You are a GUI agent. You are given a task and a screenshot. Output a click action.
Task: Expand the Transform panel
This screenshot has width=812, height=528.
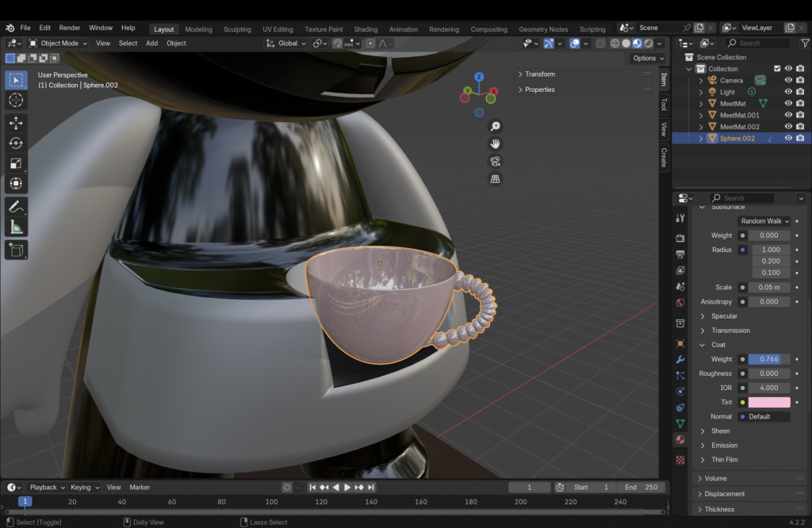(x=539, y=75)
